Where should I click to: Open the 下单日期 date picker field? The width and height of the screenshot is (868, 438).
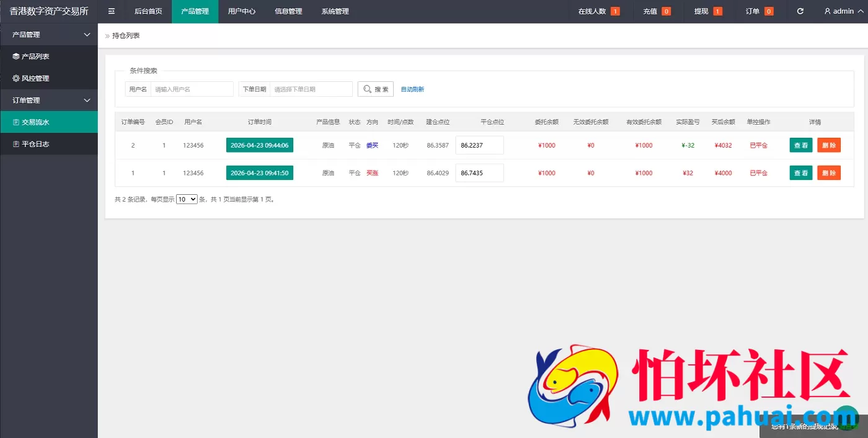point(311,89)
